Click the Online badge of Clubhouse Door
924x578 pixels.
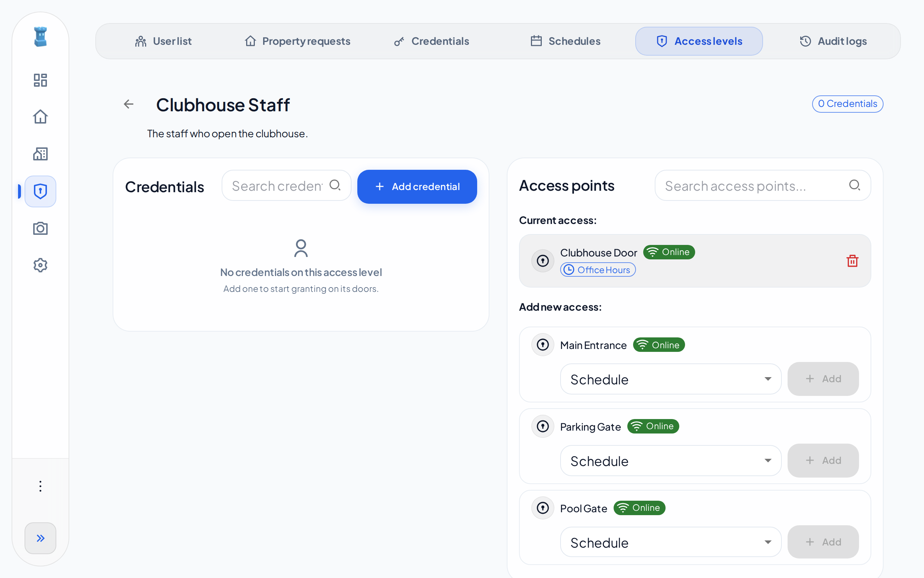(x=668, y=252)
